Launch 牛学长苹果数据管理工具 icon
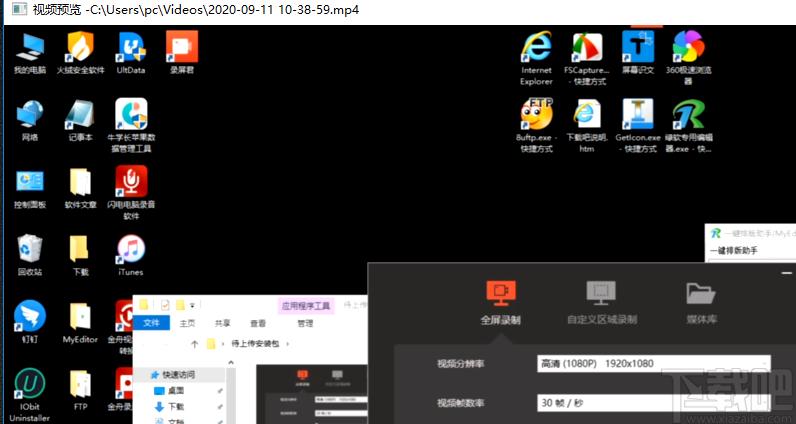Viewport: 796px width, 424px height. pyautogui.click(x=131, y=126)
